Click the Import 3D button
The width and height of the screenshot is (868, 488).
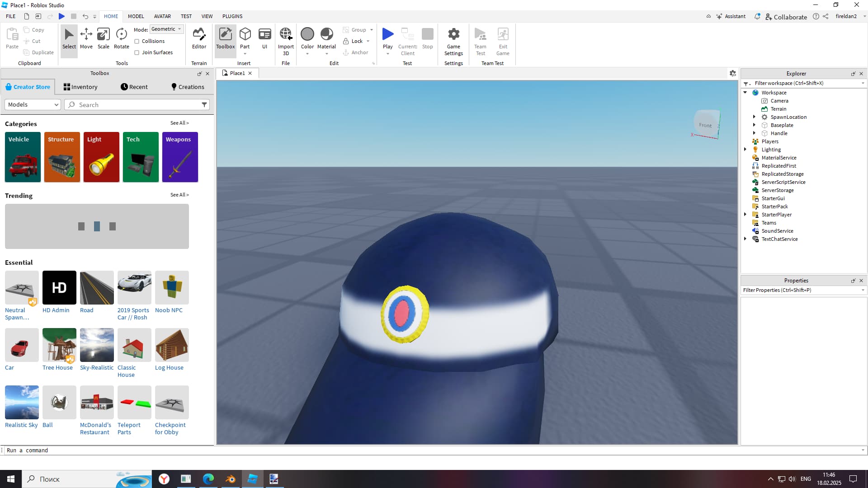[x=286, y=42]
